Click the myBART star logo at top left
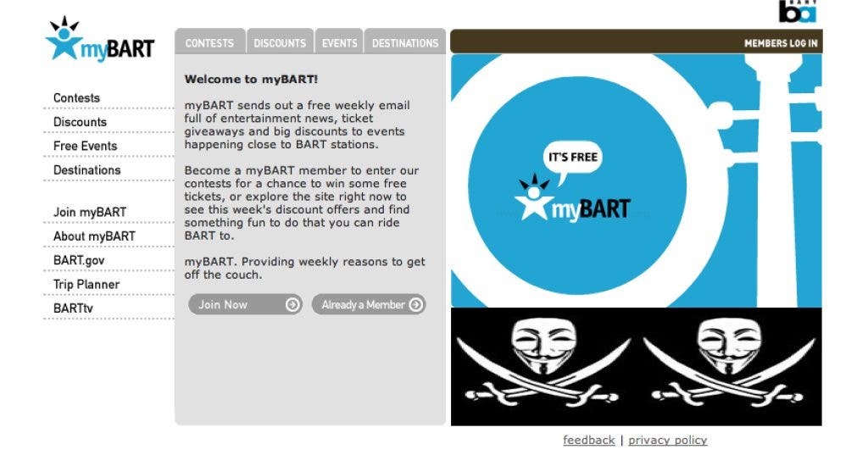Screen dimensions: 868x466 [64, 38]
